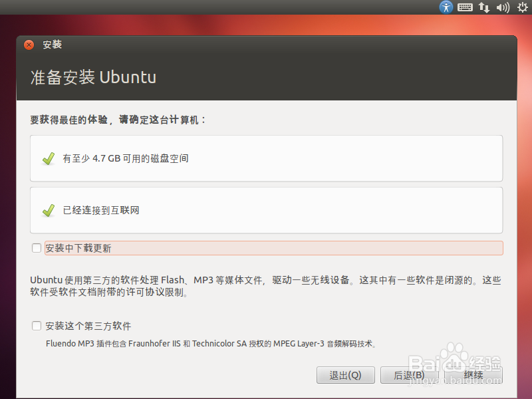Open the accessibility menu in top panel
Screen dimensions: 532x399
[x=445, y=7]
